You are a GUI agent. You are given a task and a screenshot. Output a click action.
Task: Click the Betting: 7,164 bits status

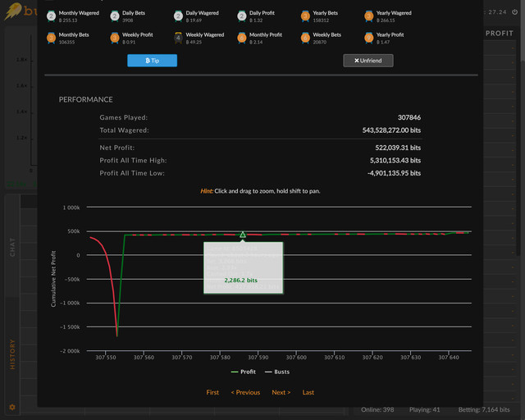[484, 409]
